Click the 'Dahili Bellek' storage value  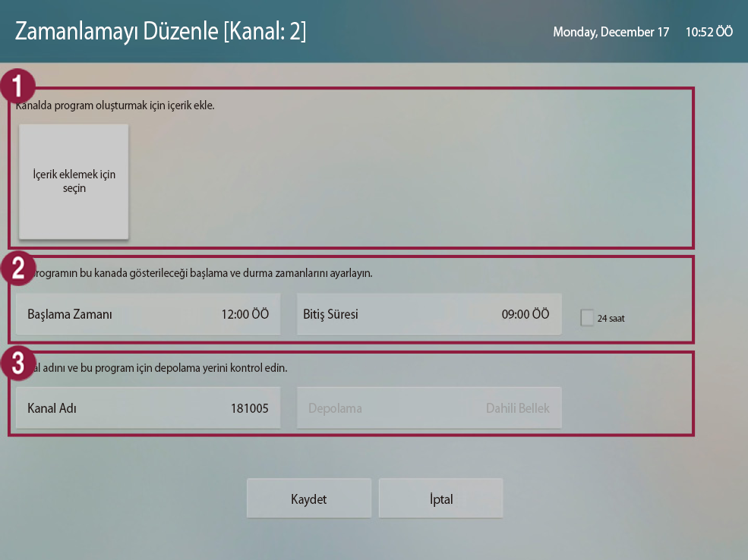click(x=518, y=408)
